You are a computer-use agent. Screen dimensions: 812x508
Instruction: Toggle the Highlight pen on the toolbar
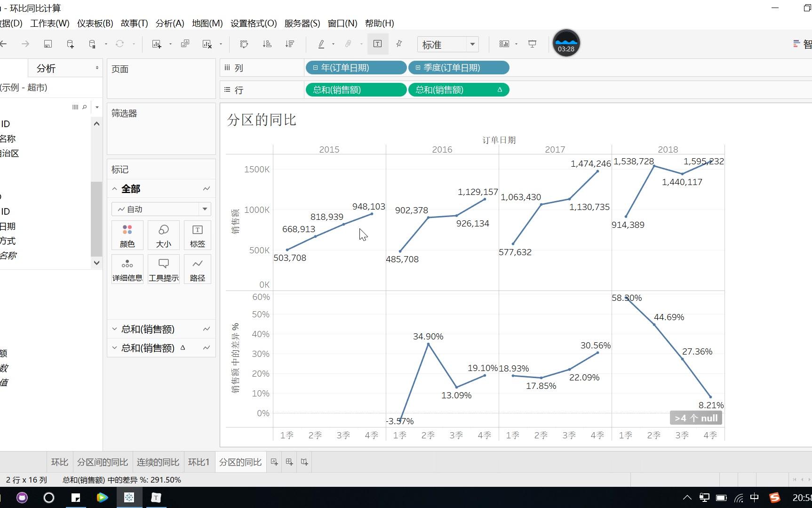320,44
